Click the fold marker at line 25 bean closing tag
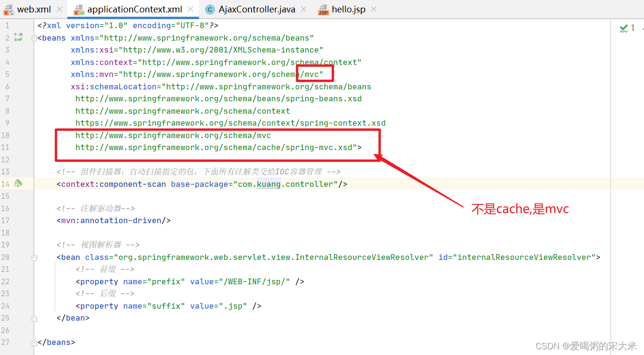This screenshot has height=355, width=644. pyautogui.click(x=34, y=318)
